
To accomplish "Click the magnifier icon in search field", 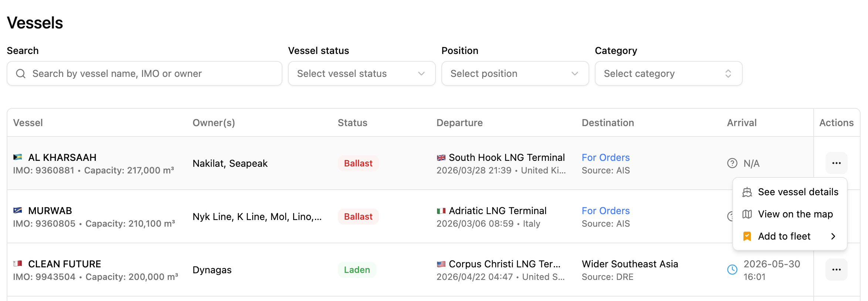I will pos(21,74).
